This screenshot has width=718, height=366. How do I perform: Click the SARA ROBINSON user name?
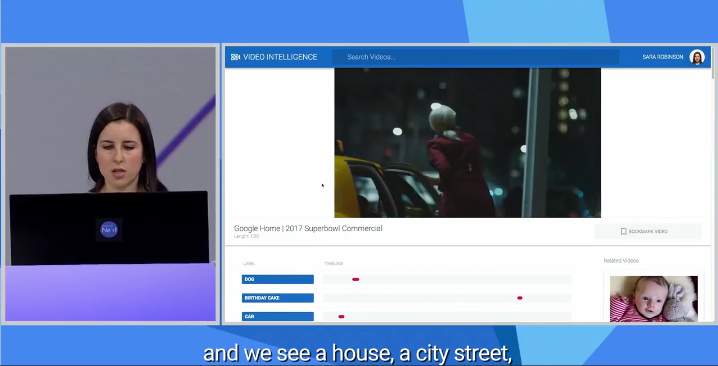663,57
